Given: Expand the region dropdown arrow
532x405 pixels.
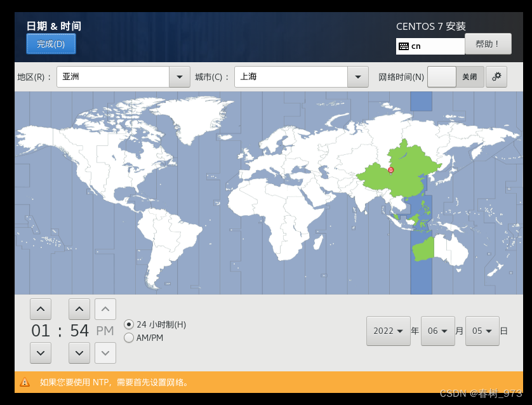Looking at the screenshot, I should tap(180, 77).
